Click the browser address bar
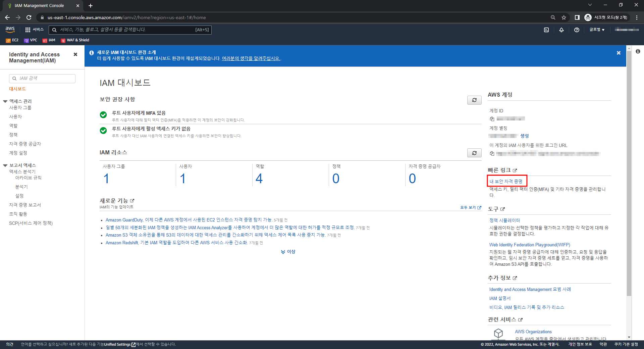 tap(292, 17)
